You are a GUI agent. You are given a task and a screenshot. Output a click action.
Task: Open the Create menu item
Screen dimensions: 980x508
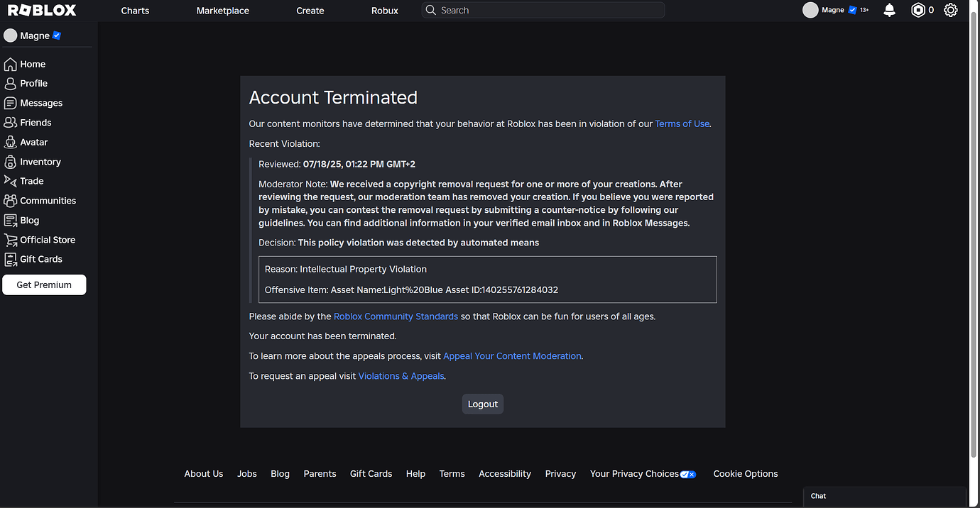coord(310,11)
